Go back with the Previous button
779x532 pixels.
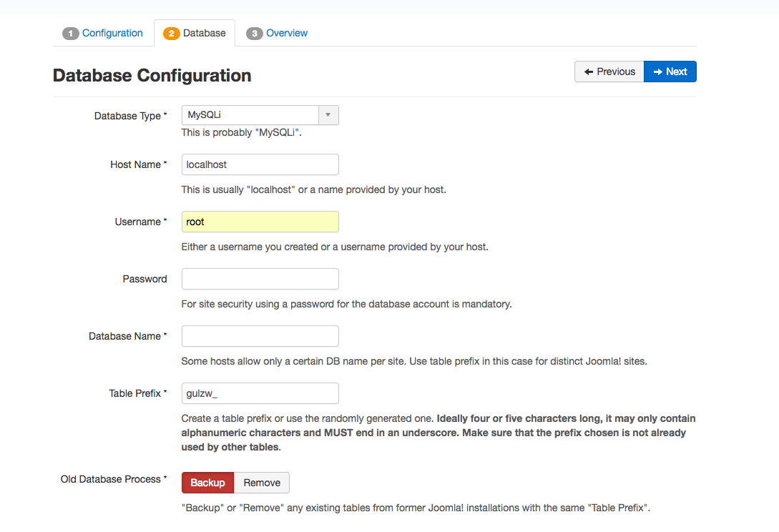click(x=609, y=72)
